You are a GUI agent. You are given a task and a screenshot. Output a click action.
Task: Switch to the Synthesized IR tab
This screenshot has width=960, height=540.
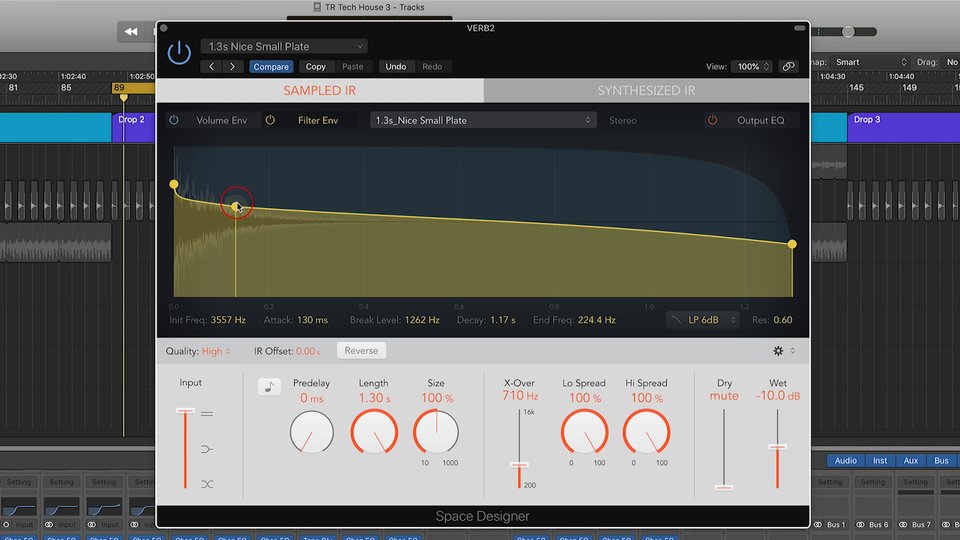[x=646, y=91]
